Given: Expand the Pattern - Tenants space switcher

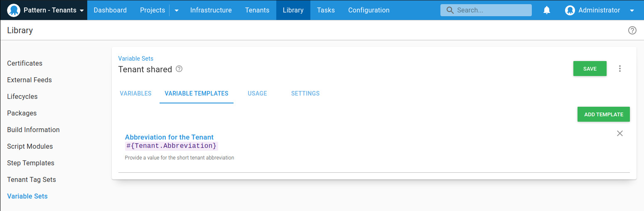Looking at the screenshot, I should (x=81, y=10).
